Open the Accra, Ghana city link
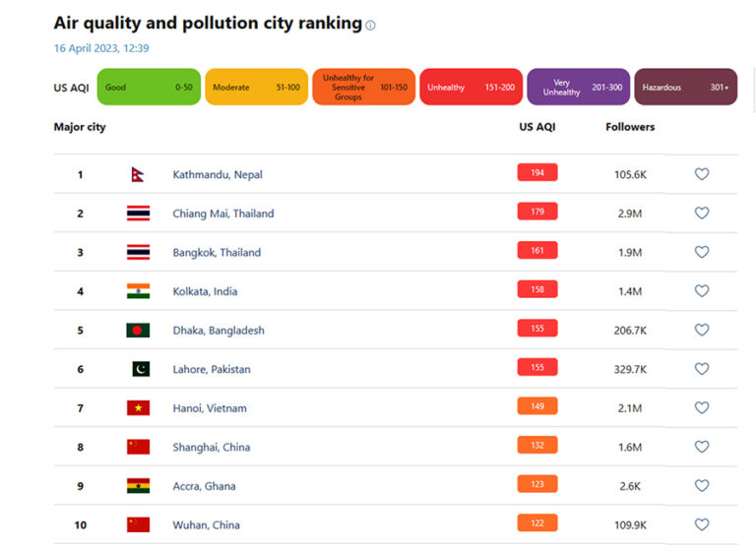The height and width of the screenshot is (550, 756). (204, 486)
